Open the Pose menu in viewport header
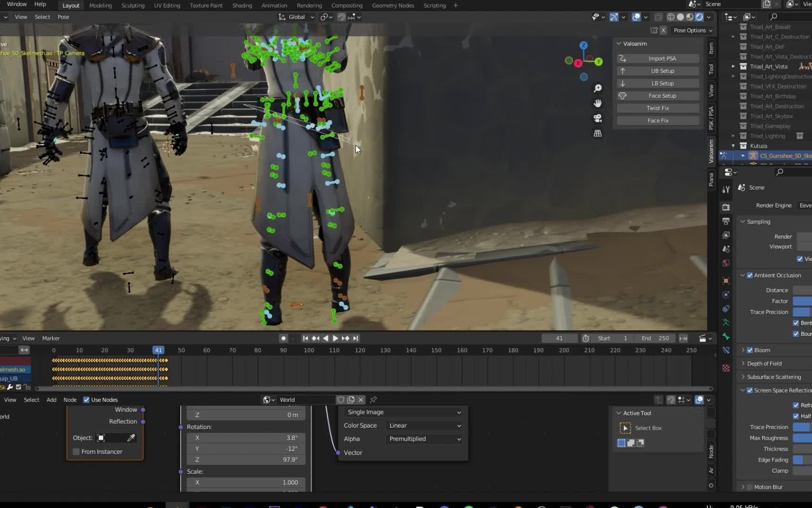The height and width of the screenshot is (508, 812). coord(63,17)
